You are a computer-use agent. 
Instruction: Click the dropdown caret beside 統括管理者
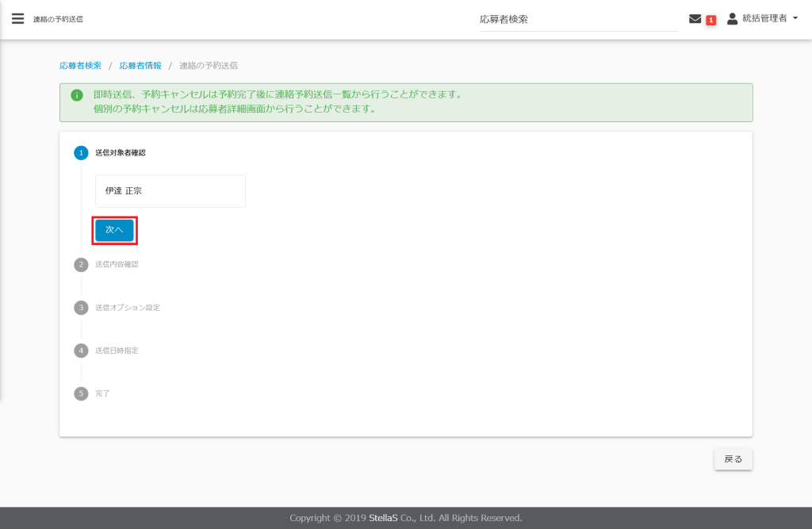795,18
